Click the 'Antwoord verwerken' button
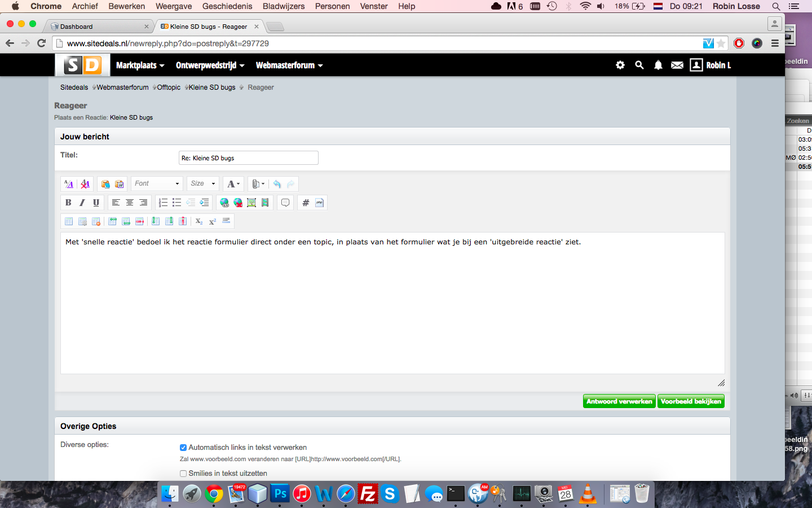 tap(619, 401)
